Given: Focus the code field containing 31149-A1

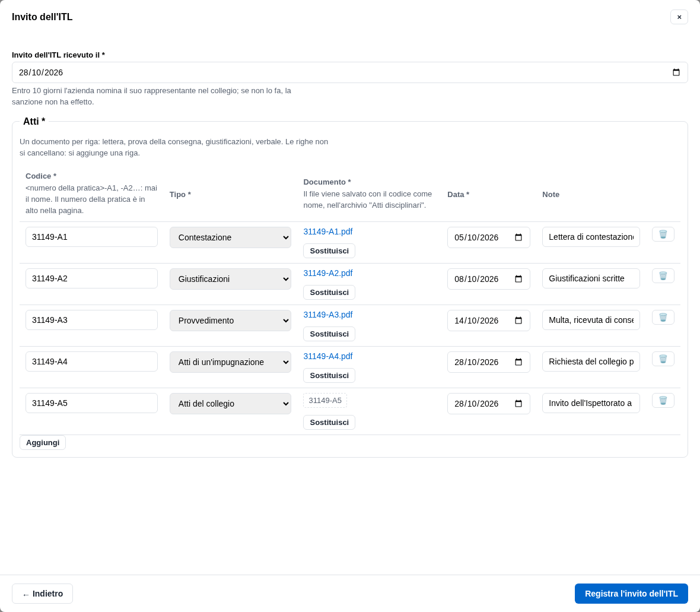Looking at the screenshot, I should click(x=91, y=237).
